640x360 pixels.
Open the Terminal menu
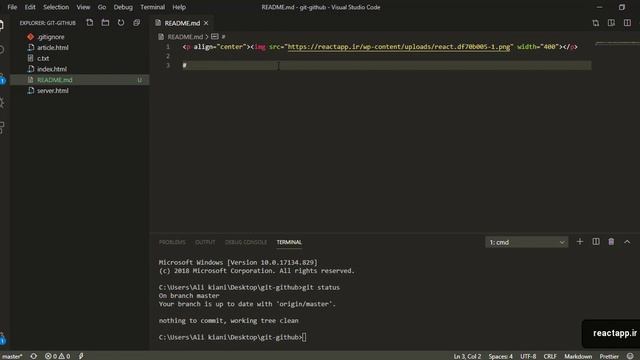pos(152,7)
